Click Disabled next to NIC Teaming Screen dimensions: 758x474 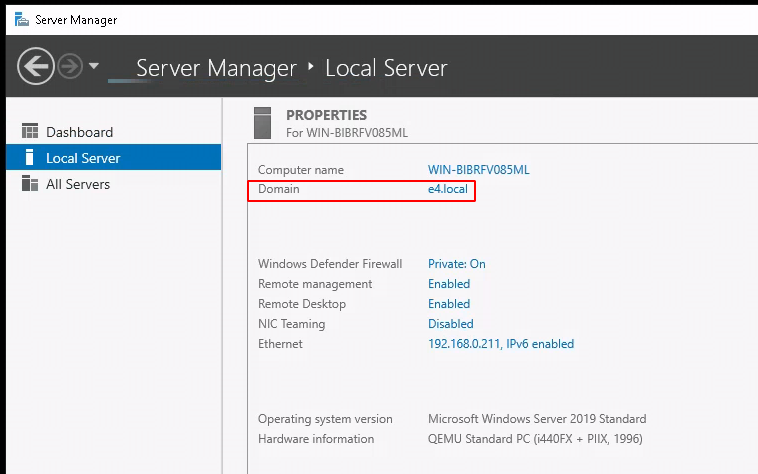click(x=451, y=324)
